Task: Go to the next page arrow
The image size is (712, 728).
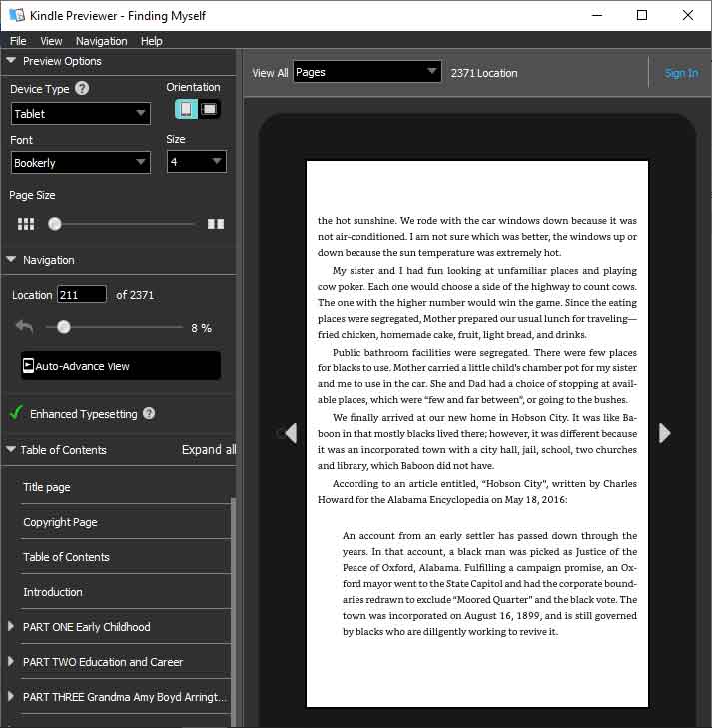Action: point(665,433)
